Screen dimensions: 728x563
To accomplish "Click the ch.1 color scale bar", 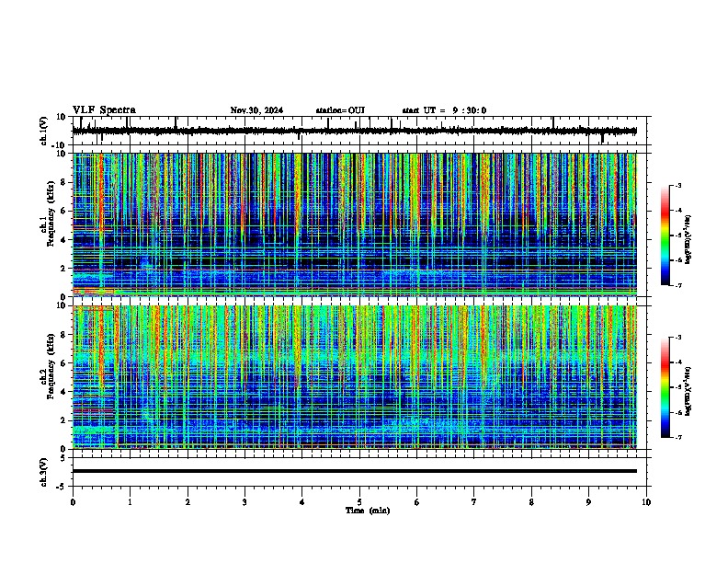I will (x=665, y=236).
